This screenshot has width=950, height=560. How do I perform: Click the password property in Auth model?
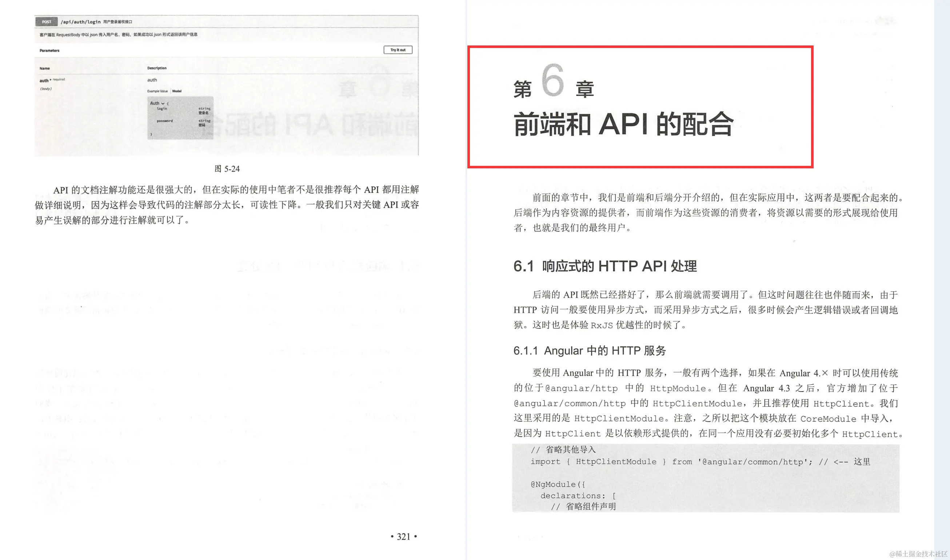[164, 121]
